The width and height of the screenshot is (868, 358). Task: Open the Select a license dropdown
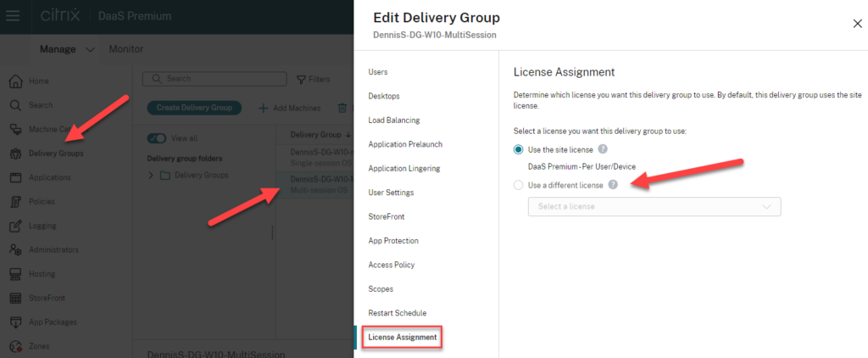pyautogui.click(x=654, y=206)
